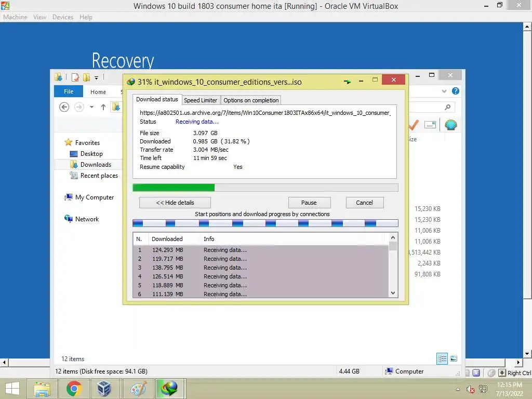Select Favorites in navigation pane
The image size is (532, 399).
(87, 143)
